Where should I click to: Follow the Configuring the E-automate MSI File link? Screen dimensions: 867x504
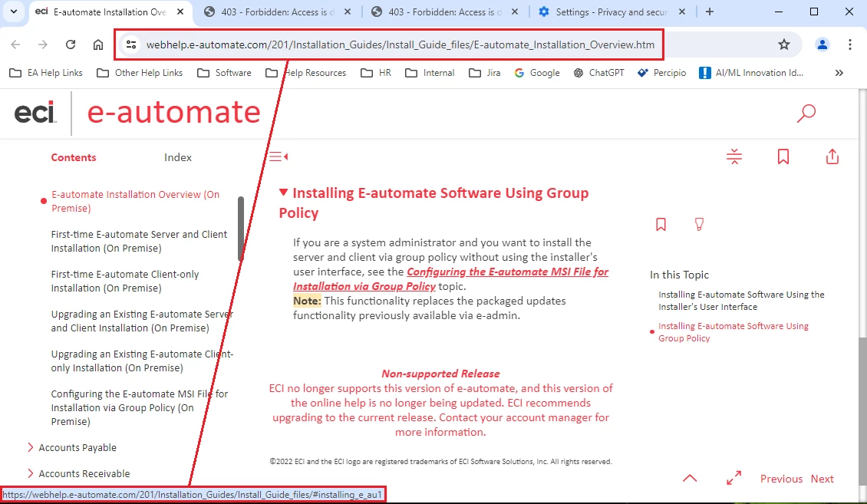[x=450, y=279]
